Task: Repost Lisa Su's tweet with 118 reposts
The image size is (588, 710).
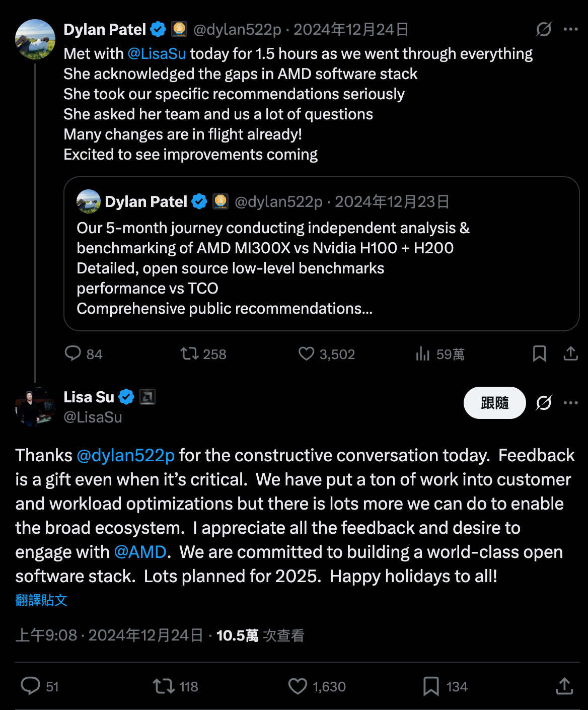Action: pos(164,686)
